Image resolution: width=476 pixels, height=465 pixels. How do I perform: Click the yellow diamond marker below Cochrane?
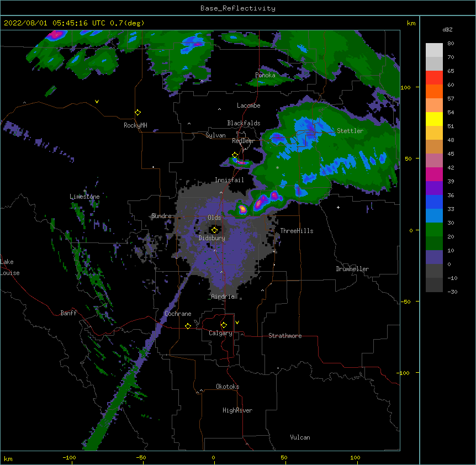click(x=188, y=326)
